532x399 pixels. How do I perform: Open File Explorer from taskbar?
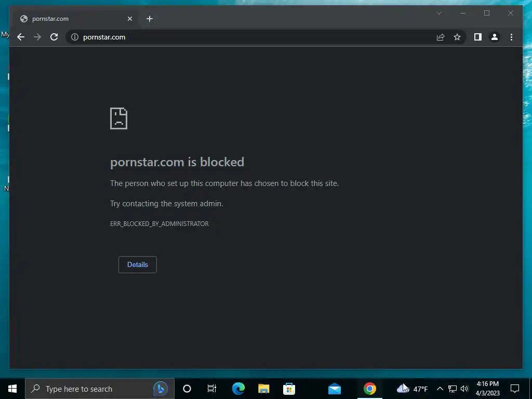click(263, 389)
